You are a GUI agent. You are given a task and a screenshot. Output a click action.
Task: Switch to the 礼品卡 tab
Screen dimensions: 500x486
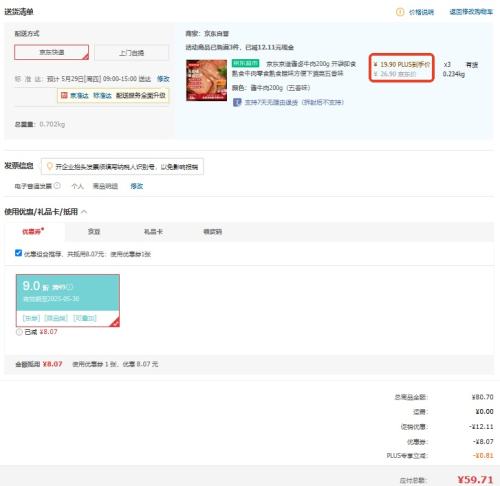pos(153,232)
